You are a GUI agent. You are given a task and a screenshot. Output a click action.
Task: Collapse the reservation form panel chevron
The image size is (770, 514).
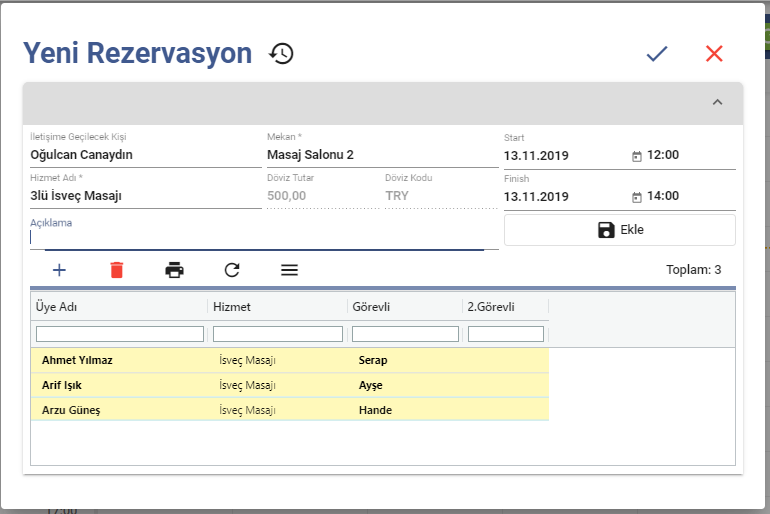point(717,102)
